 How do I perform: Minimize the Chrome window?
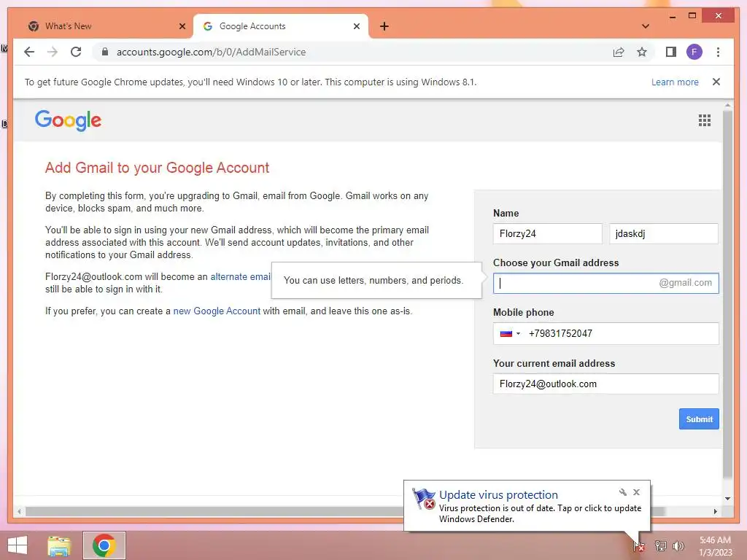point(672,16)
